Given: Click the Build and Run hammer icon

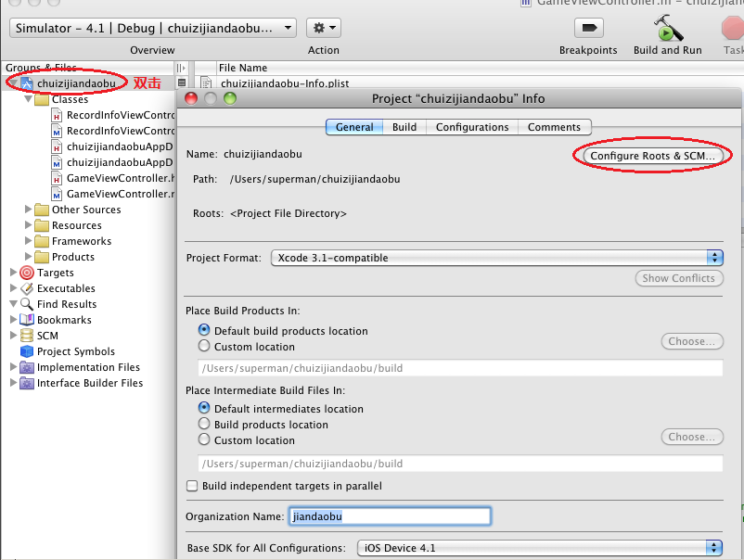Looking at the screenshot, I should (668, 28).
